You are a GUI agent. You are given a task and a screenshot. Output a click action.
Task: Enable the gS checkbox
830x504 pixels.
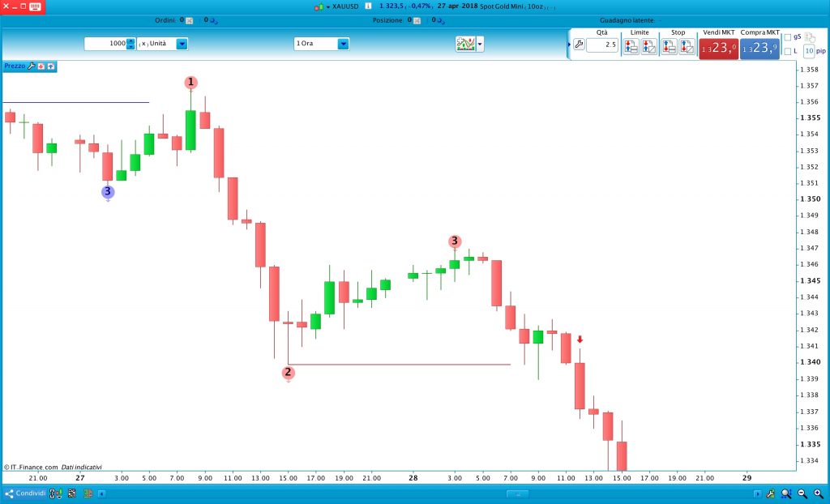(x=788, y=37)
